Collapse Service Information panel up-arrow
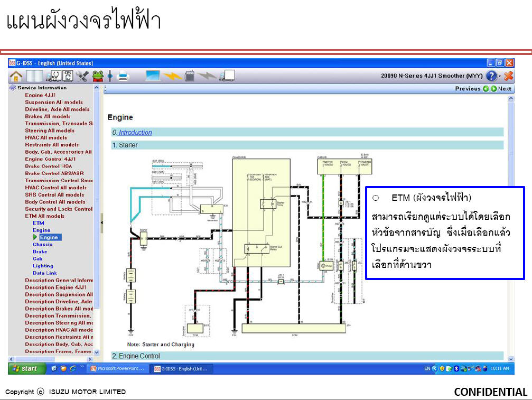This screenshot has width=532, height=400. (x=96, y=88)
